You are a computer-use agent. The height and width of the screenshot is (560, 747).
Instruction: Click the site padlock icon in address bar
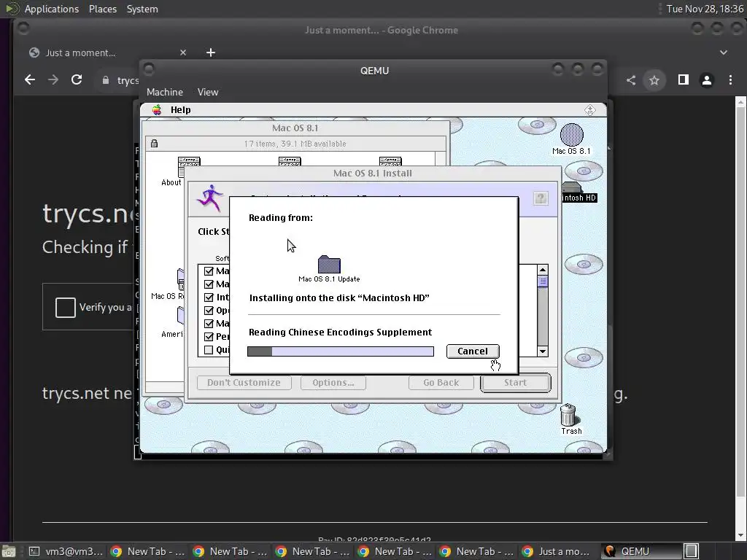[106, 80]
